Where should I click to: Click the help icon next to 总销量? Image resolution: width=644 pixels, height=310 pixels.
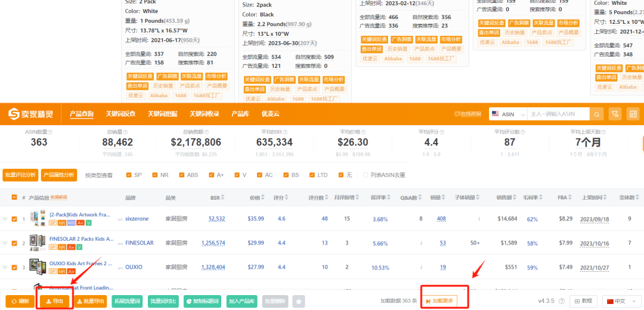coord(125,132)
